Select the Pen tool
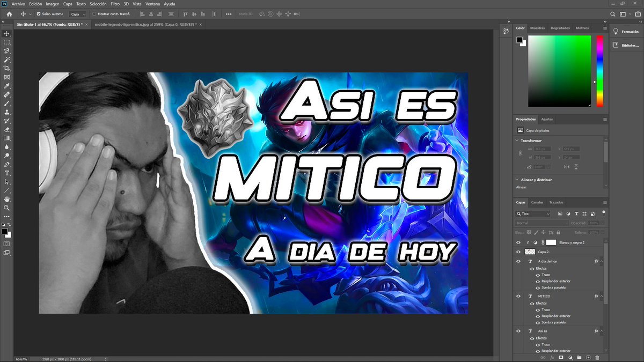 click(7, 164)
